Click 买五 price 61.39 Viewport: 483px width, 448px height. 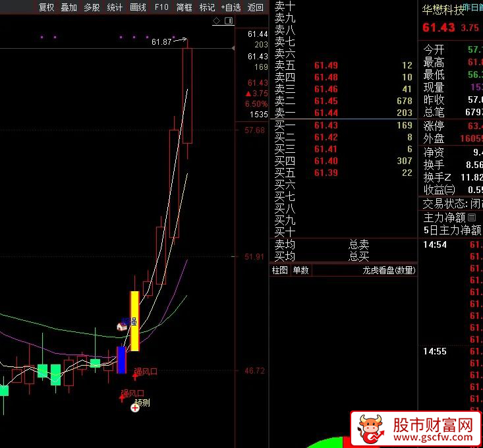coord(326,173)
